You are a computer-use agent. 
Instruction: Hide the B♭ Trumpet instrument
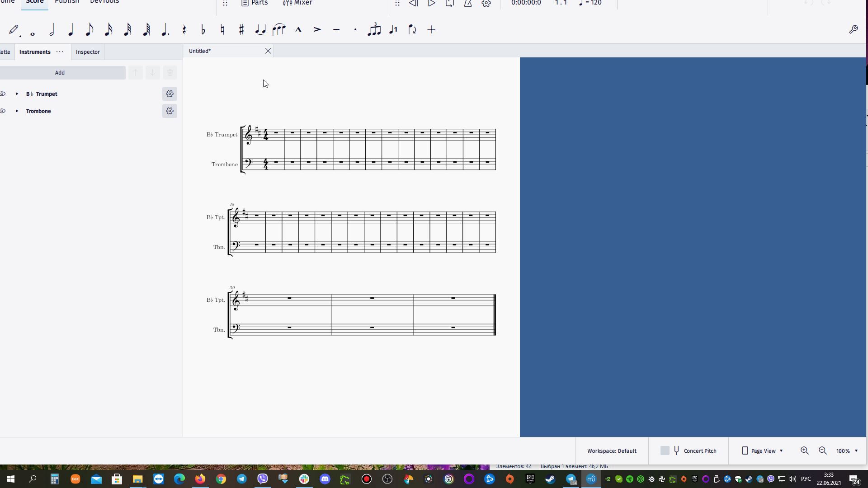(3, 94)
